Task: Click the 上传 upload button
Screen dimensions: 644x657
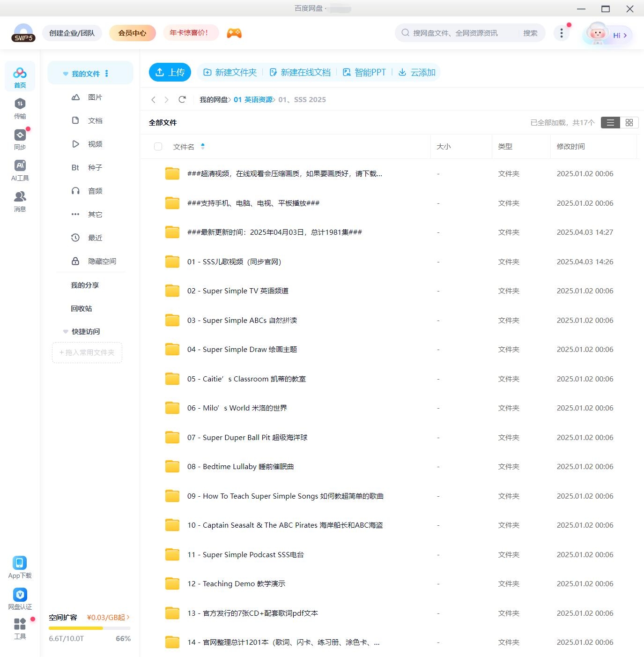Action: point(170,72)
